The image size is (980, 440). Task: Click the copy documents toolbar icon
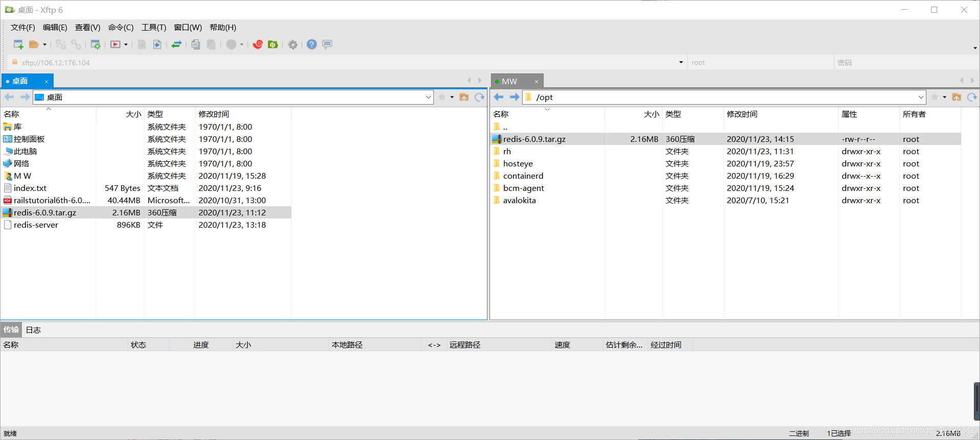coord(195,44)
